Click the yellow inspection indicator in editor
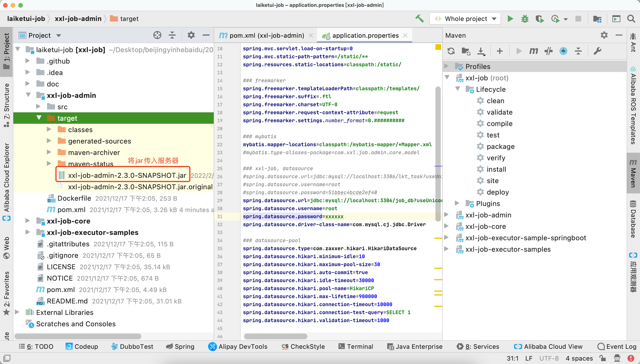The height and width of the screenshot is (364, 640). pyautogui.click(x=438, y=47)
